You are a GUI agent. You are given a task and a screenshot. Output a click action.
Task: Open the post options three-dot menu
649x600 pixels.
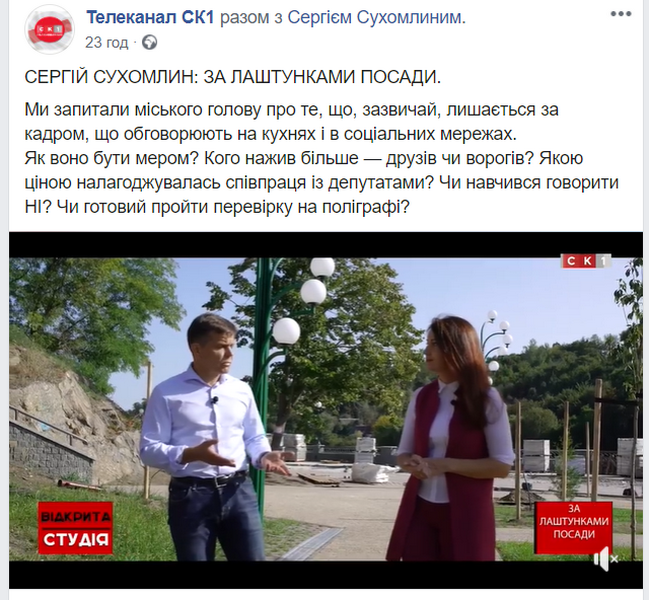(x=620, y=14)
